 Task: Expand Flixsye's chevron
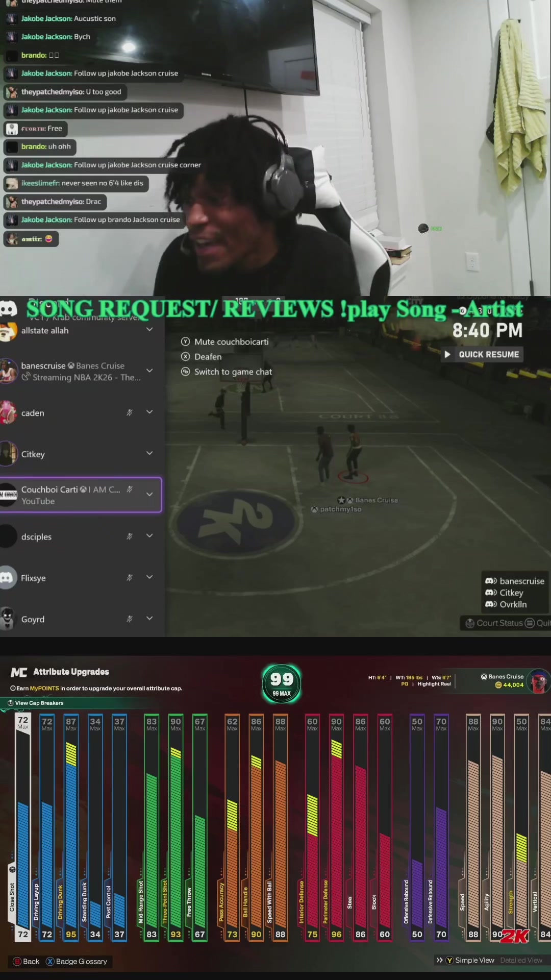[x=149, y=577]
